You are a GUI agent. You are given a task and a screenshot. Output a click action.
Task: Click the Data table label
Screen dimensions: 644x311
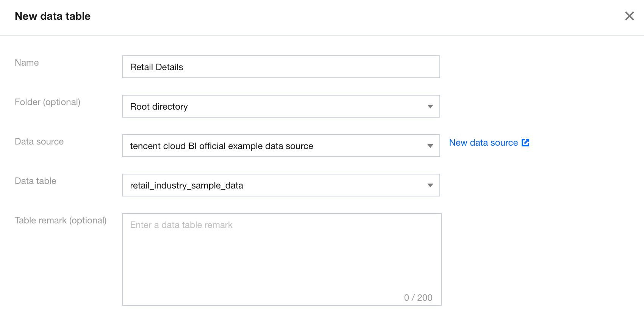pos(35,181)
